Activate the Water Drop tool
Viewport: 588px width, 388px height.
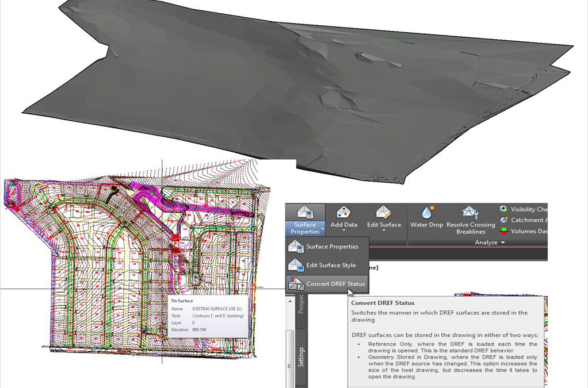(x=427, y=212)
